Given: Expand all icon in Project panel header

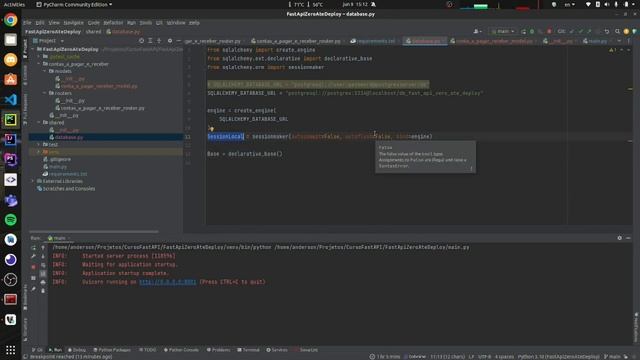Looking at the screenshot, I should point(150,41).
